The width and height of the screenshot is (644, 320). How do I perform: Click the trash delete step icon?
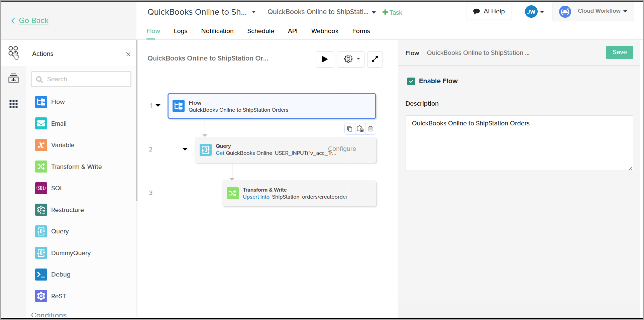tap(370, 129)
